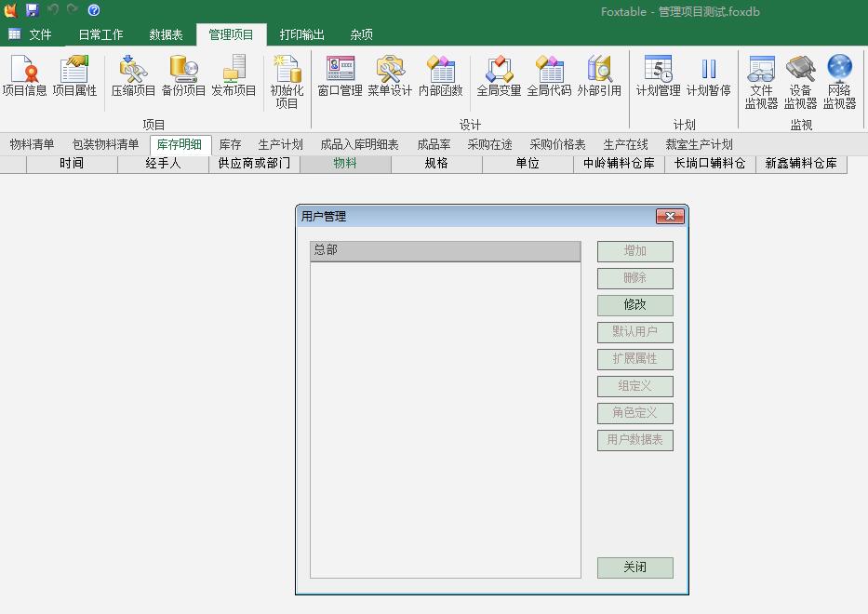Switch to 日常工作 ribbon tab
Viewport: 868px width, 614px height.
[100, 34]
